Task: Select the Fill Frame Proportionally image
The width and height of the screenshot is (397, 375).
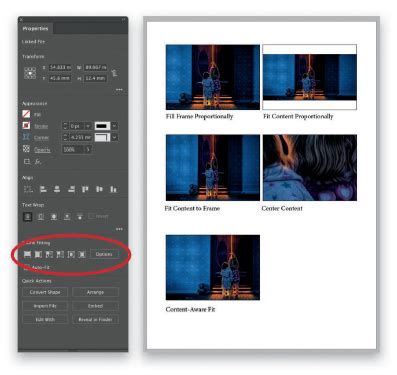Action: pyautogui.click(x=213, y=77)
